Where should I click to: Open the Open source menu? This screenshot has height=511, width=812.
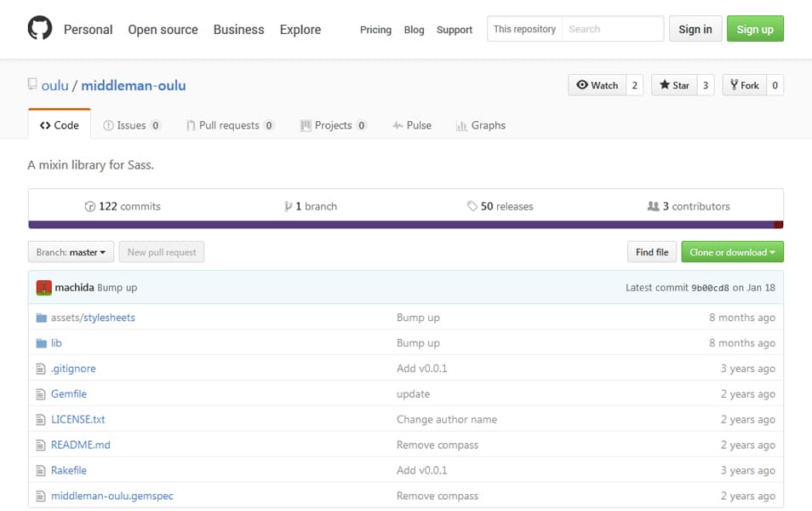[163, 30]
